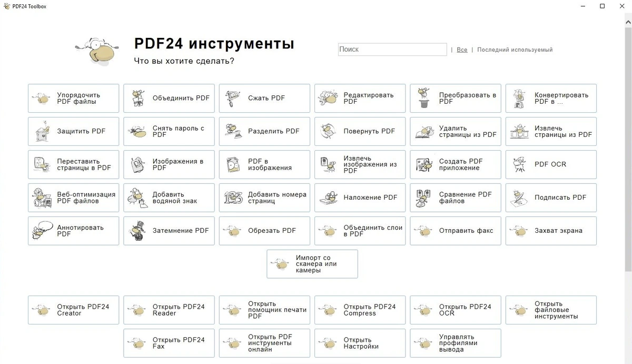This screenshot has height=364, width=632.
Task: Open the Обрезать PDF tool
Action: [264, 231]
